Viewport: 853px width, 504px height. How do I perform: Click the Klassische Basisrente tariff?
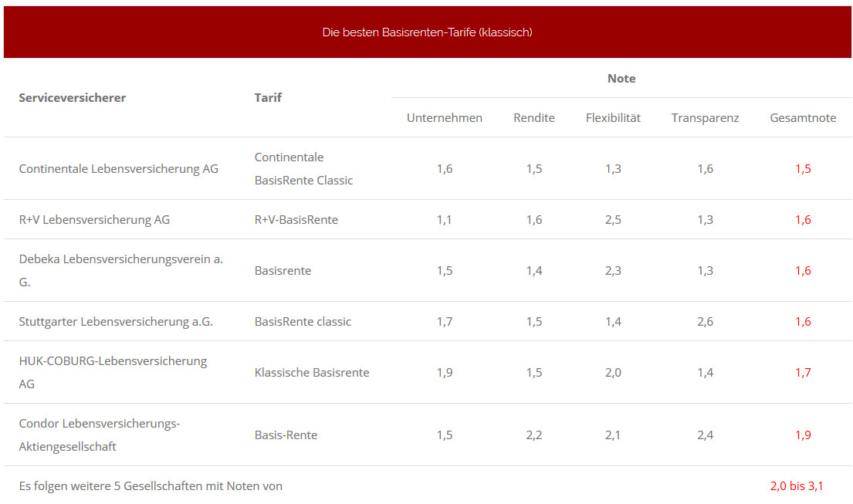coord(312,373)
